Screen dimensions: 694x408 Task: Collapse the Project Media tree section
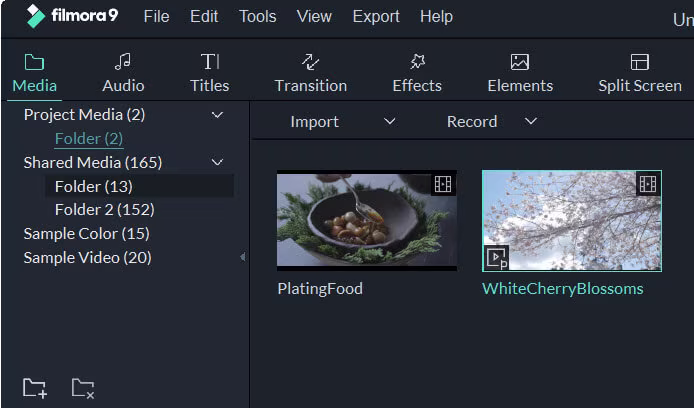tap(217, 115)
